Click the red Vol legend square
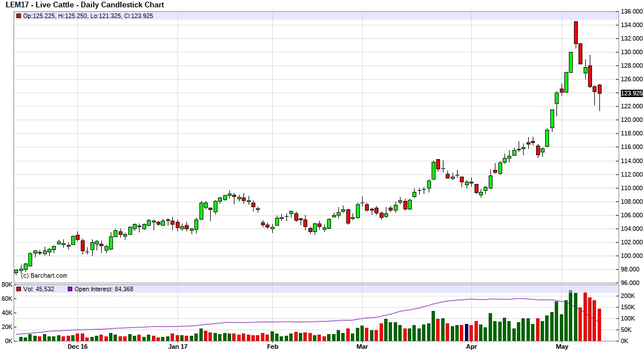 pyautogui.click(x=19, y=289)
